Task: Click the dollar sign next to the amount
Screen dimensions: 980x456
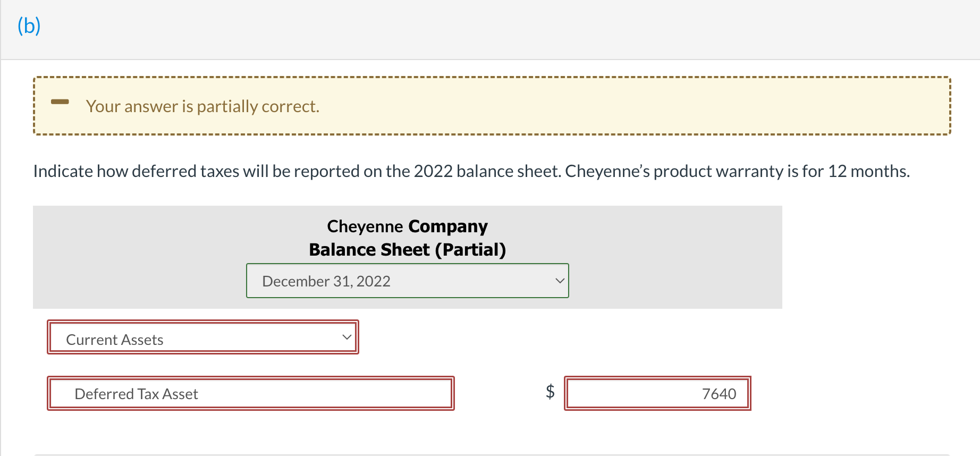Action: 550,392
